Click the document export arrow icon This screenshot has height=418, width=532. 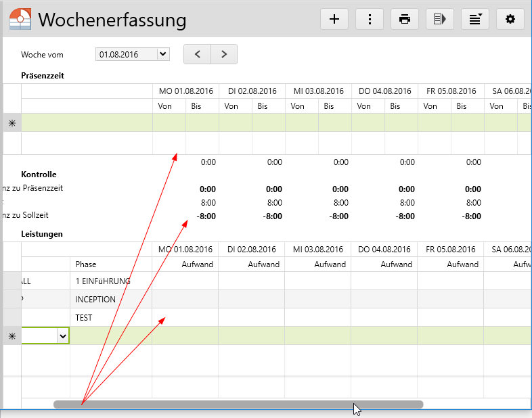click(x=440, y=19)
